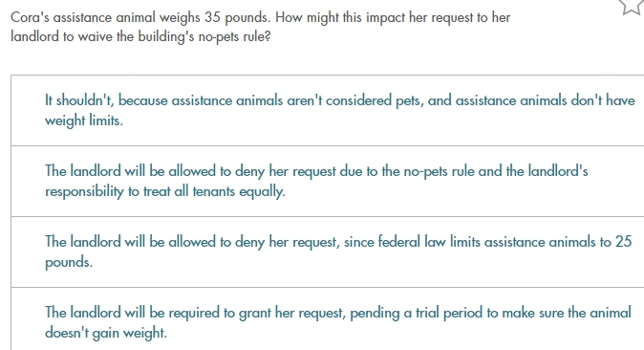Click the phrase "weight limits." in the first answer
644x350 pixels.
84,120
